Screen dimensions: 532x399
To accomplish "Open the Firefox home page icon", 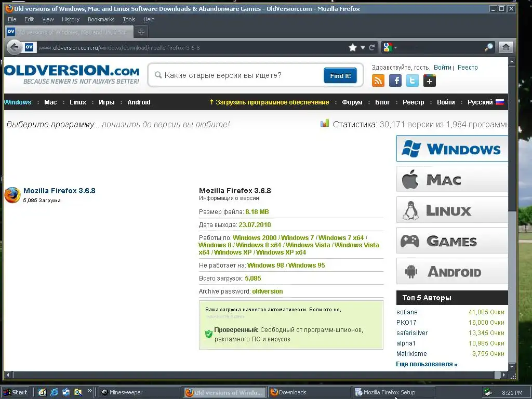I will [506, 47].
